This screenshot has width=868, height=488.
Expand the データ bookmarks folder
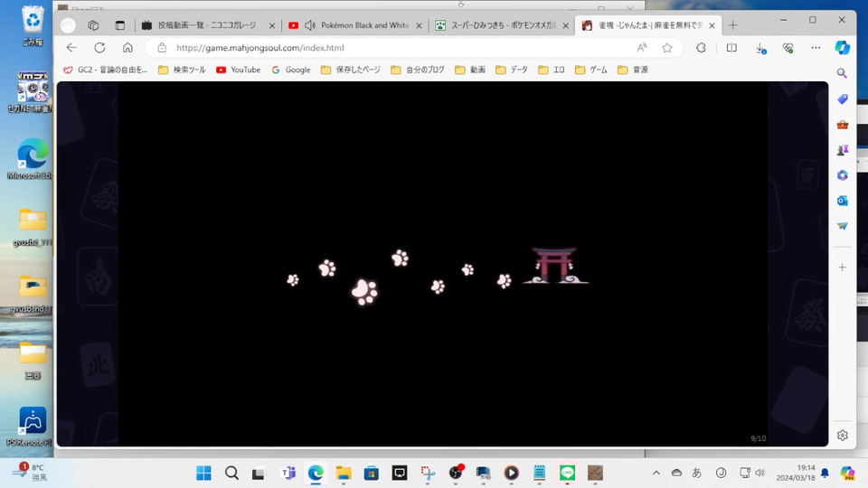coord(512,70)
